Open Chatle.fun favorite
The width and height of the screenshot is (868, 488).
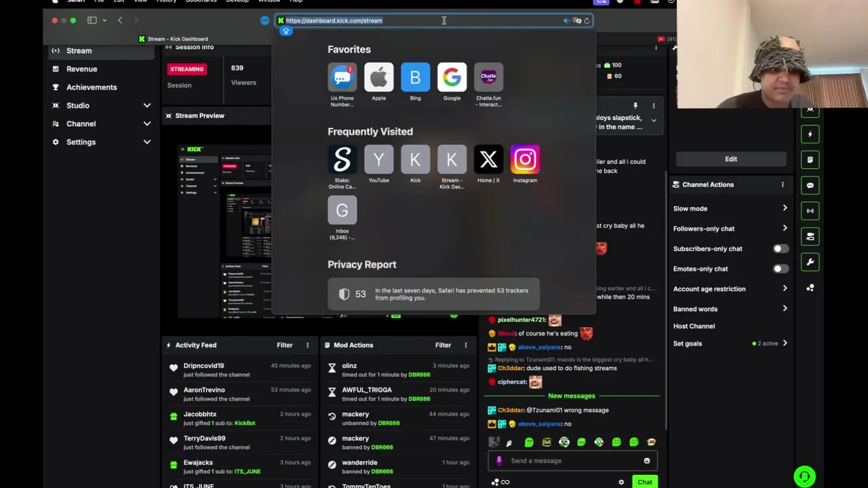(x=488, y=77)
